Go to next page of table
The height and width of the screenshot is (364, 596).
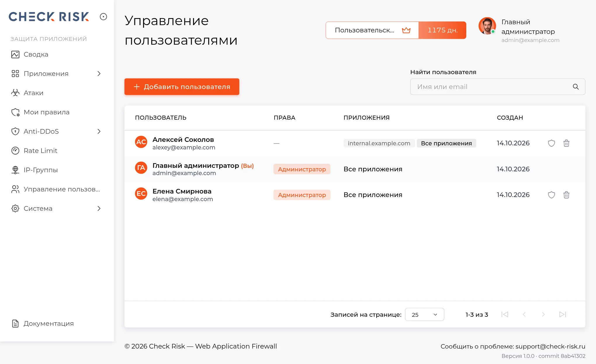pyautogui.click(x=543, y=314)
